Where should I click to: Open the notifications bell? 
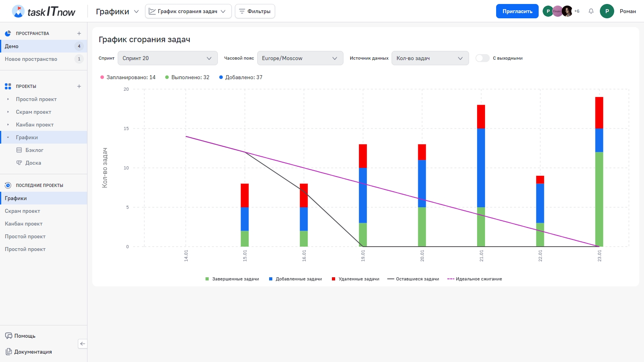pyautogui.click(x=591, y=11)
